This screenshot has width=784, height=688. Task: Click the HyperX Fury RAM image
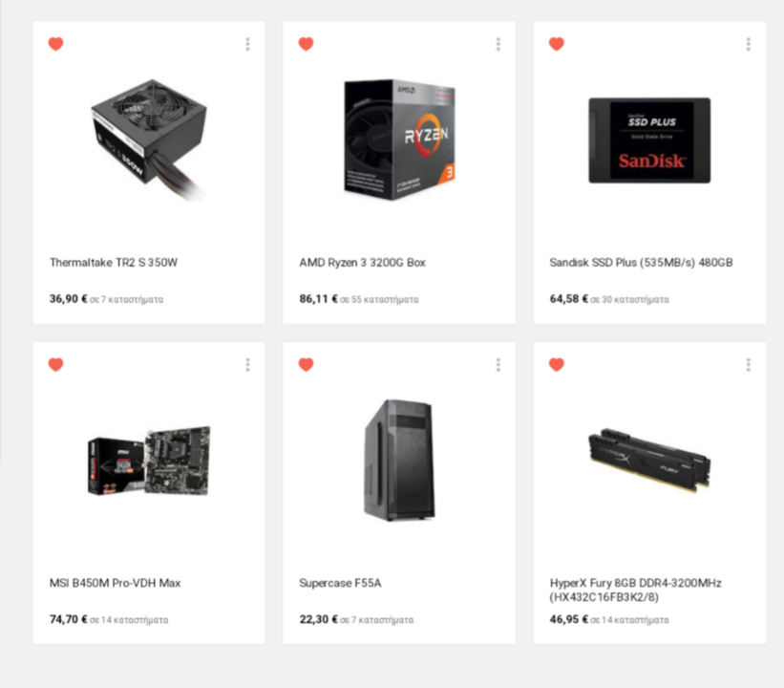pyautogui.click(x=649, y=461)
